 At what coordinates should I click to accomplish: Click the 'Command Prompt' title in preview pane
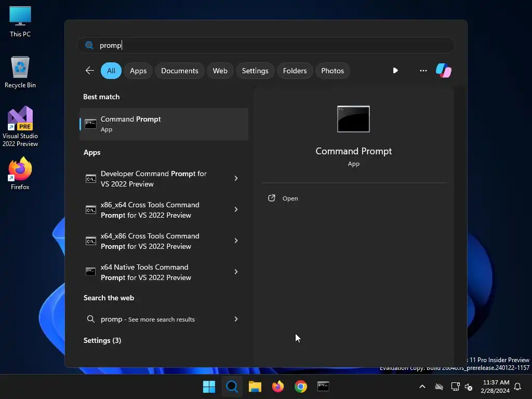[x=353, y=151]
